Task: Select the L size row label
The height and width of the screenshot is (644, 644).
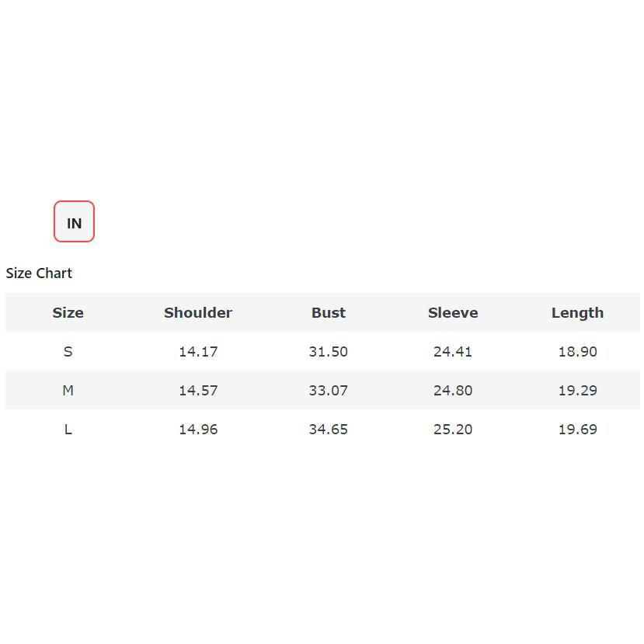Action: (68, 430)
